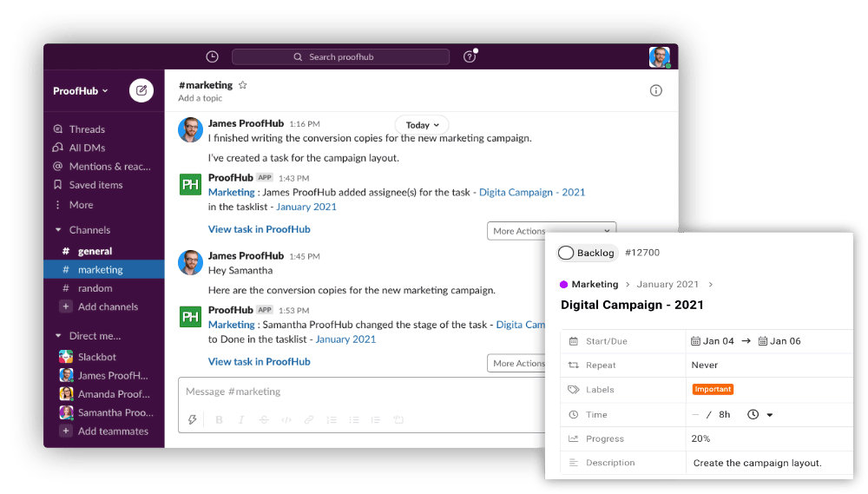Toggle bold formatting in message box

(219, 419)
